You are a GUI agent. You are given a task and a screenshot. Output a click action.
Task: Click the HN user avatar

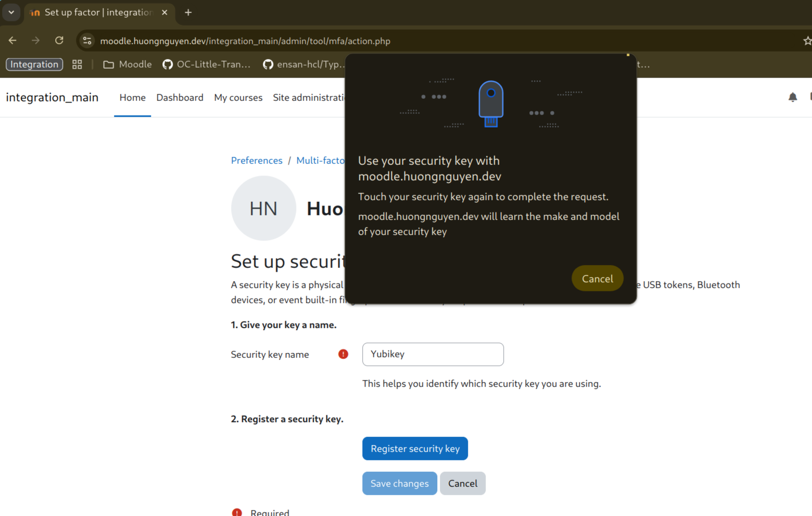tap(263, 208)
